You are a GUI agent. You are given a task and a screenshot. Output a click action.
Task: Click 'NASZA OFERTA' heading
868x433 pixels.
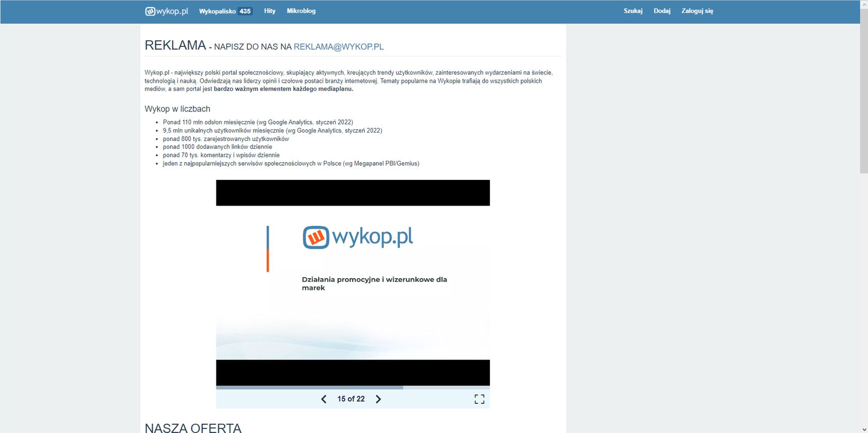(x=193, y=428)
